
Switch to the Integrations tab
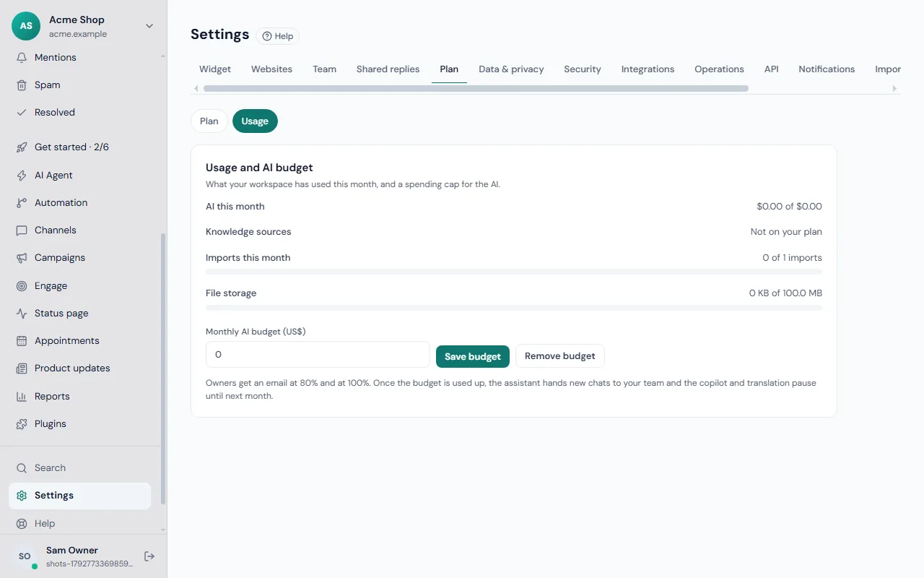(x=648, y=69)
